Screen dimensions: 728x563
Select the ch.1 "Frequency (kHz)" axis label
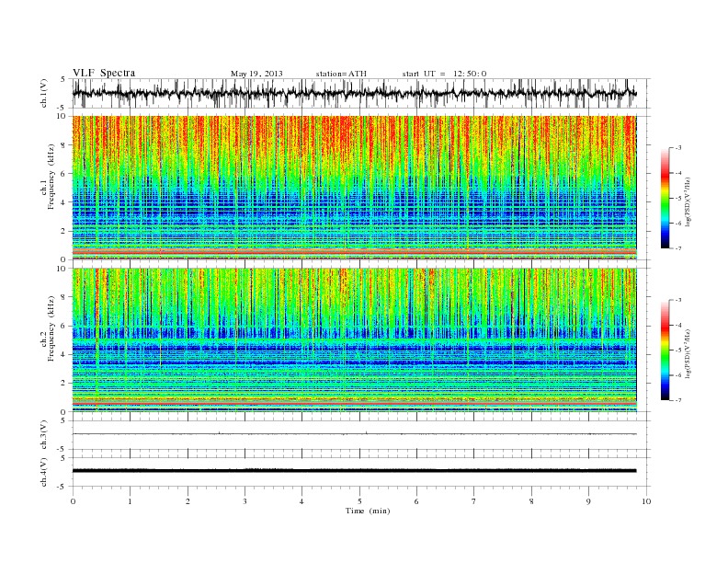[x=51, y=177]
